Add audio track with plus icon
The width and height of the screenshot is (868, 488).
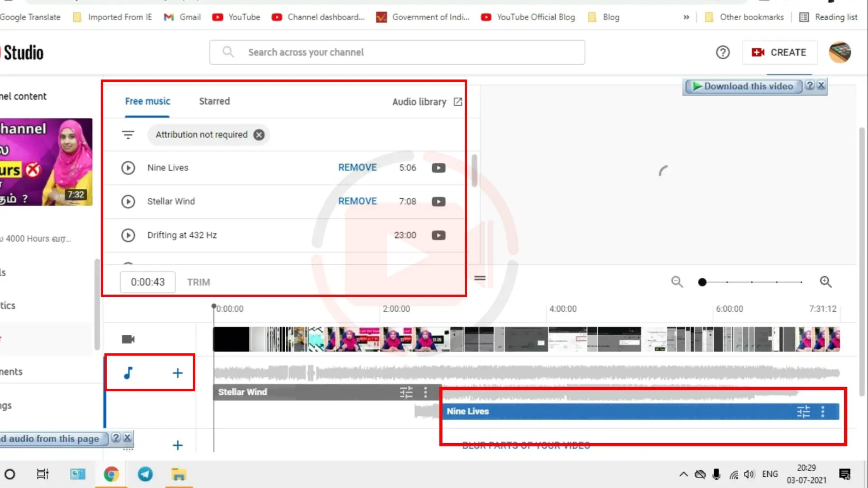(x=178, y=373)
